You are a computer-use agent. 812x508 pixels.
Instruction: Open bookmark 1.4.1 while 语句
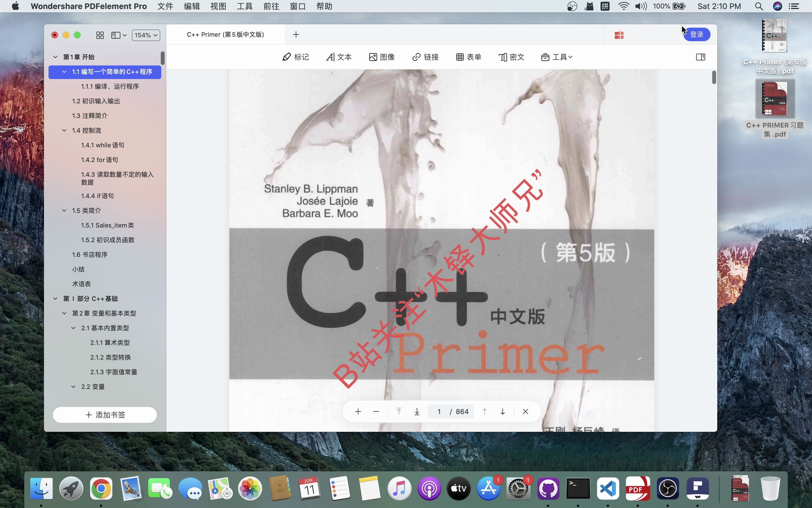[x=103, y=145]
